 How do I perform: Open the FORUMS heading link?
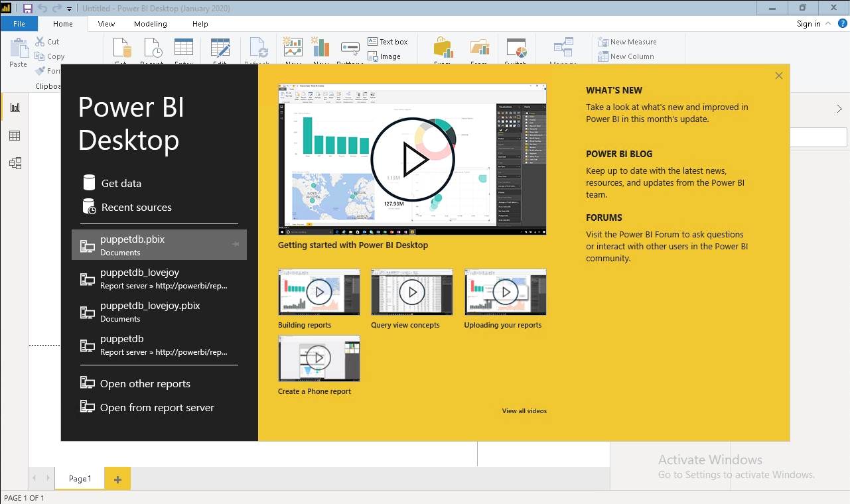(x=604, y=218)
